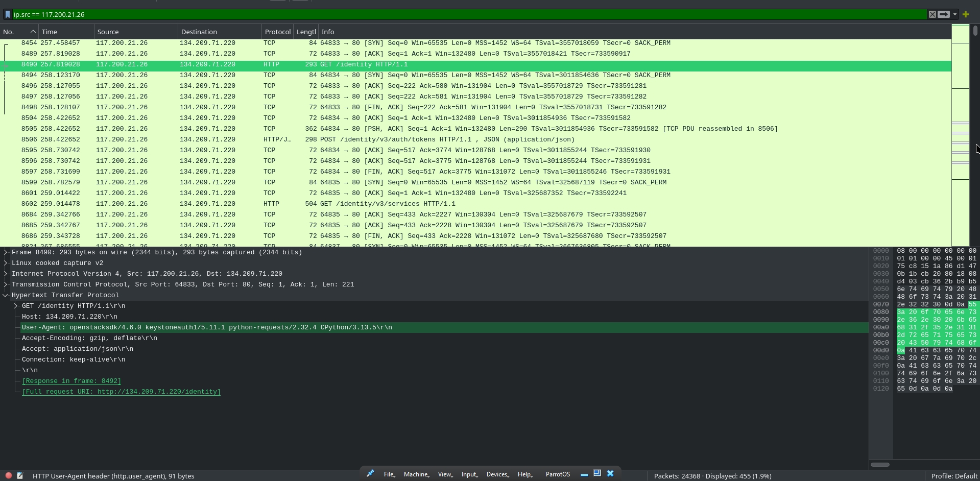Add a filter button with the plus icon

point(965,14)
